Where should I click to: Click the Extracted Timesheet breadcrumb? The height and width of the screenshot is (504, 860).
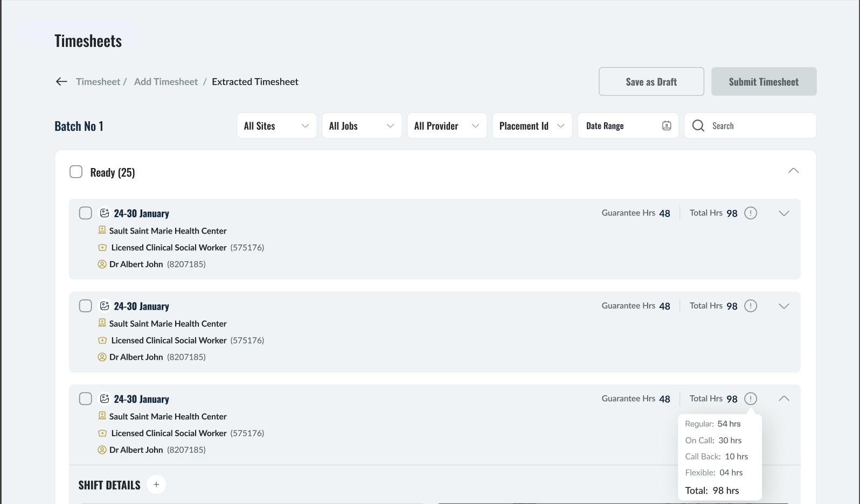[255, 82]
